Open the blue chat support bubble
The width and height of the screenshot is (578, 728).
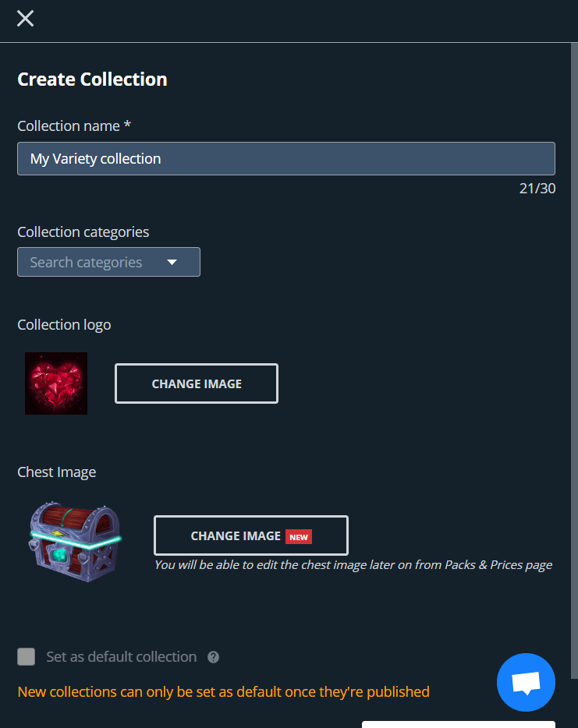point(526,683)
